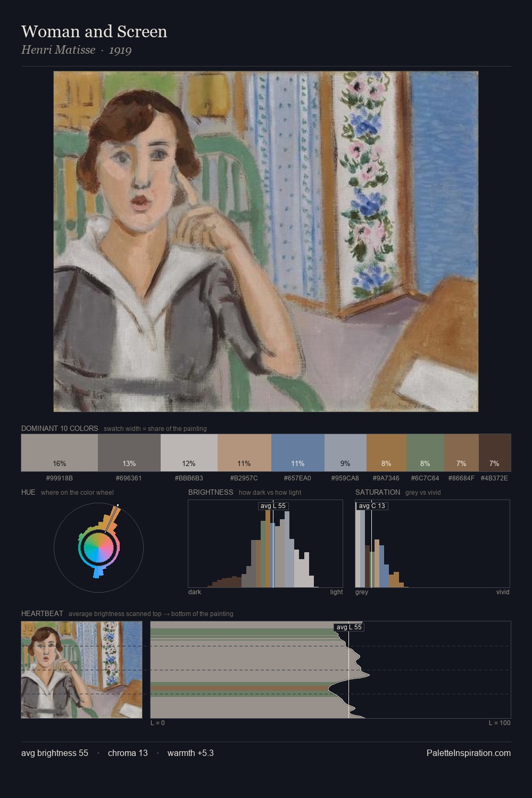Select the #959CA8 blue-grey swatch
Screen dimensions: 532x798
click(x=345, y=453)
